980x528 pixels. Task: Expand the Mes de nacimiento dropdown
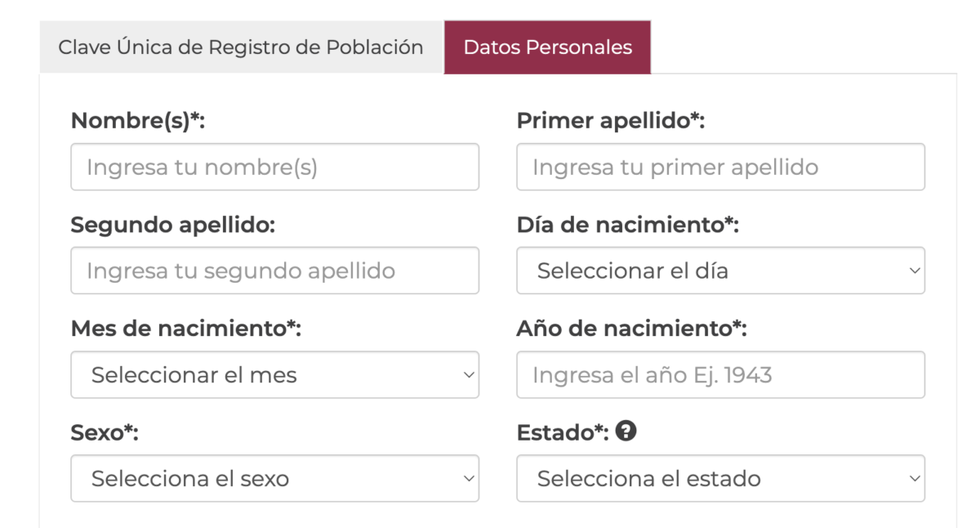[x=274, y=375]
